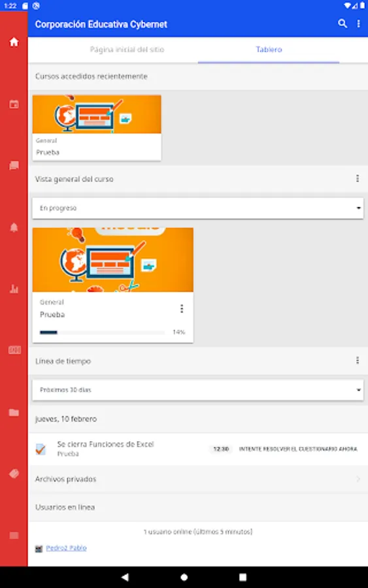
Task: Open notifications bell icon in sidebar
Action: 14,227
